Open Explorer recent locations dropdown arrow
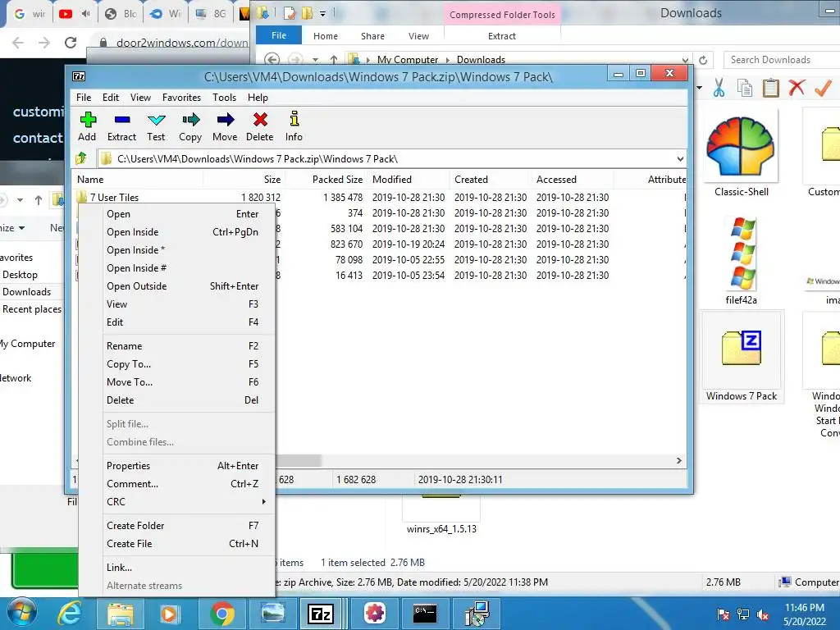Screen dimensions: 840x630 (316, 60)
